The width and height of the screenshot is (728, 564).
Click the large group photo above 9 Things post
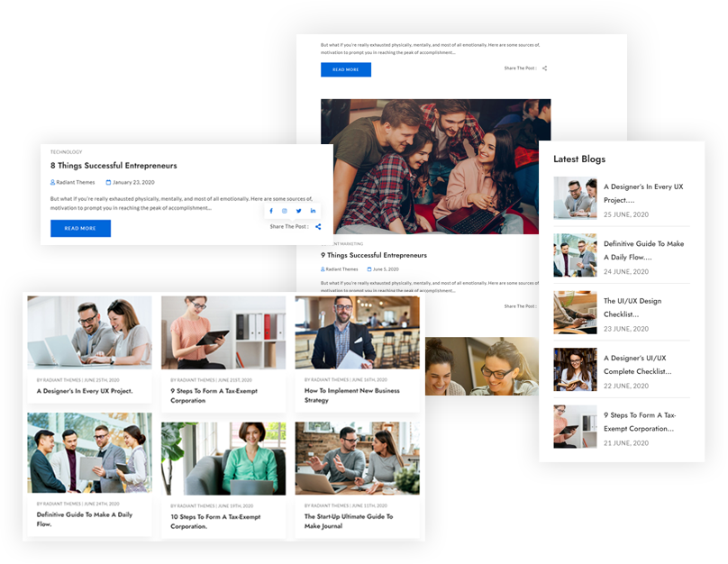(x=435, y=166)
